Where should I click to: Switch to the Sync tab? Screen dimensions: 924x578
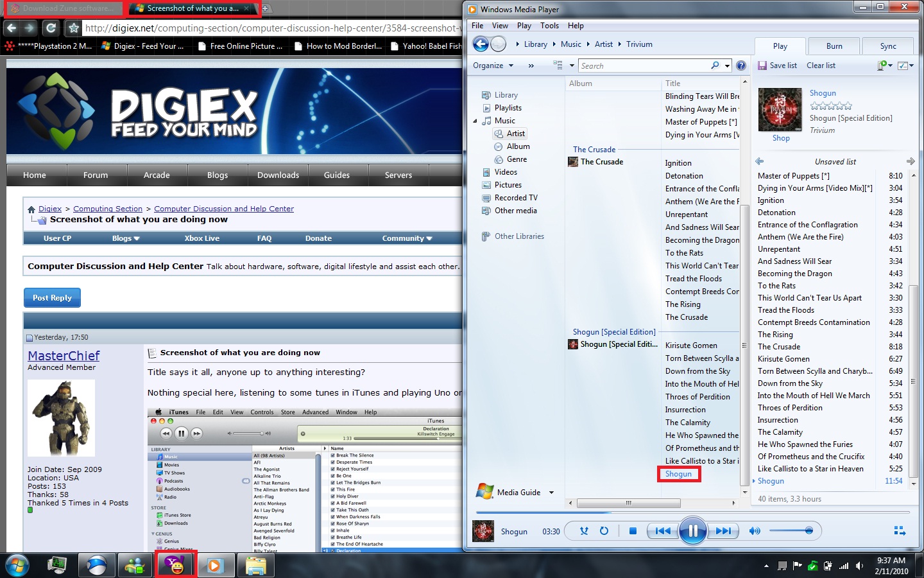pos(888,46)
